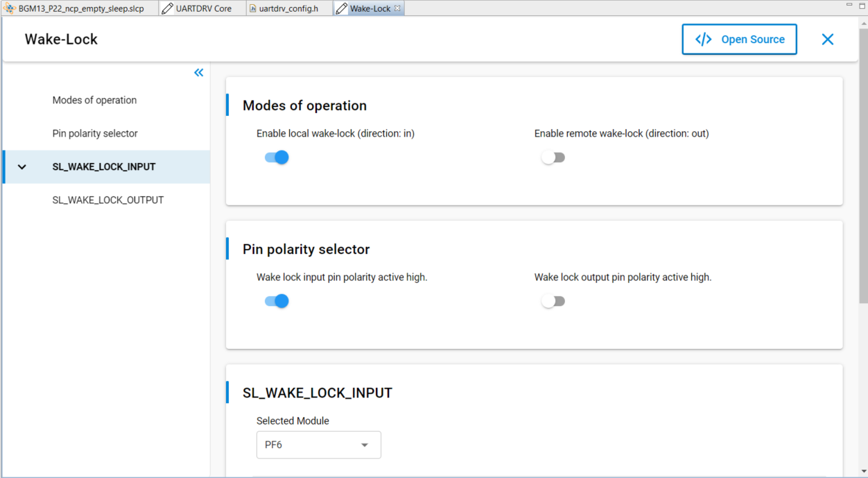
Task: Select Pin polarity selector in the sidebar
Action: (x=95, y=133)
